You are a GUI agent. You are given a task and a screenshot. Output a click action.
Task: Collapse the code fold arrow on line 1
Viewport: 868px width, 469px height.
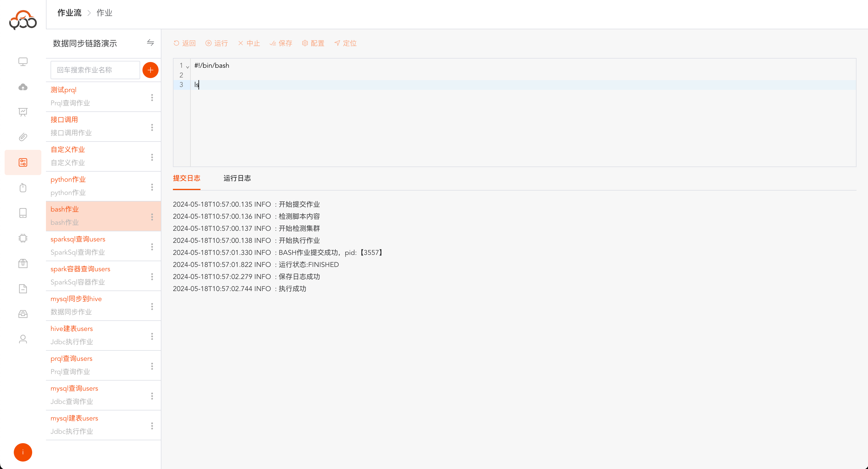point(188,67)
